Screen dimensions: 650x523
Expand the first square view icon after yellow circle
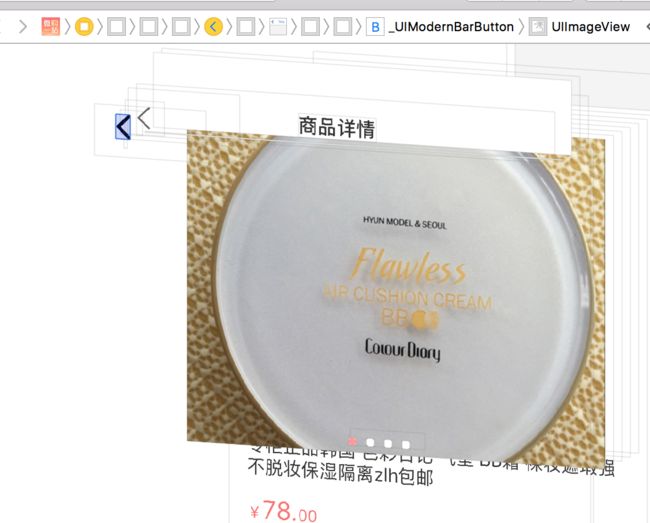point(116,27)
